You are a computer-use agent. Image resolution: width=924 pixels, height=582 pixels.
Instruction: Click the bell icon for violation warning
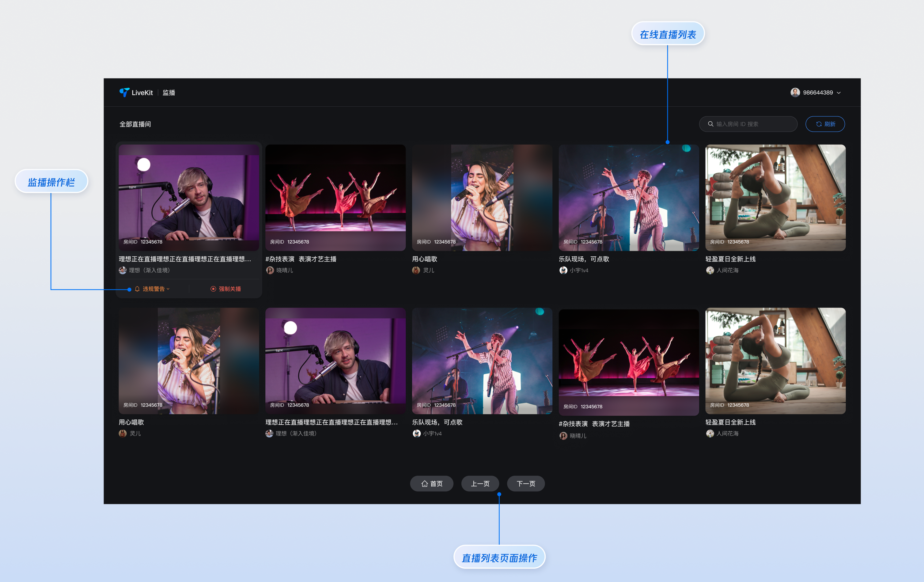pyautogui.click(x=137, y=289)
